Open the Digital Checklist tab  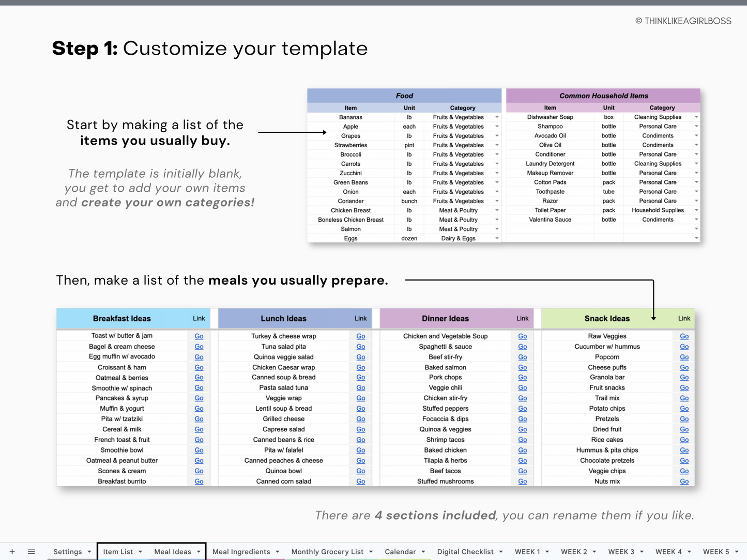point(465,552)
